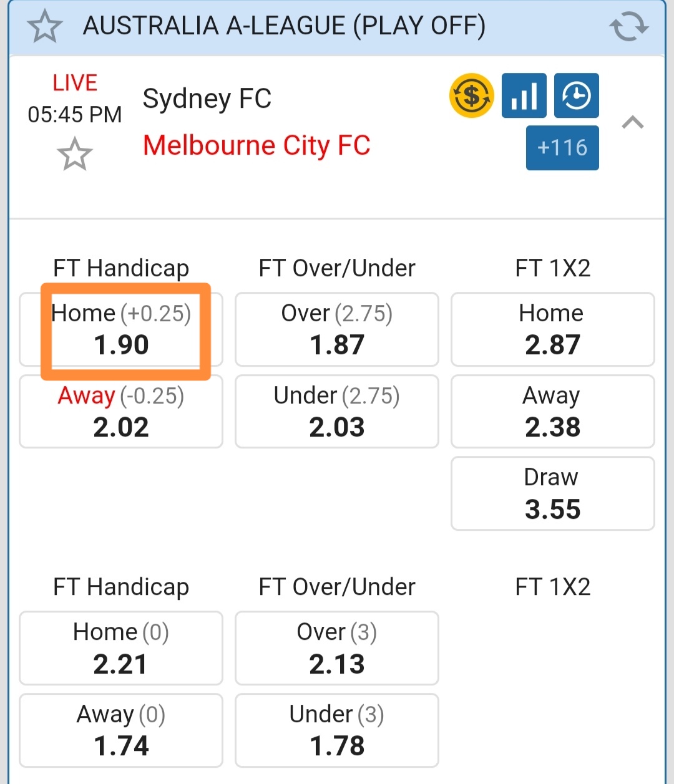Image resolution: width=674 pixels, height=784 pixels.
Task: Show the +116 additional markets
Action: [x=562, y=148]
